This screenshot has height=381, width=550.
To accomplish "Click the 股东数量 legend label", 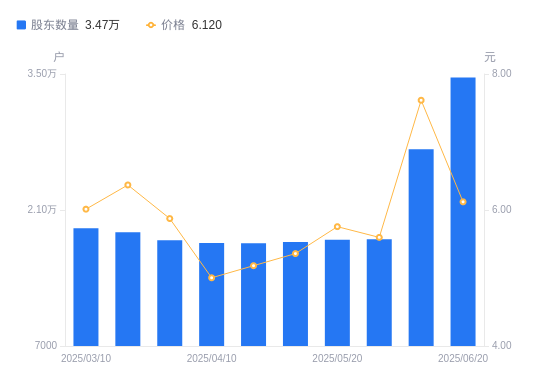I will point(55,25).
